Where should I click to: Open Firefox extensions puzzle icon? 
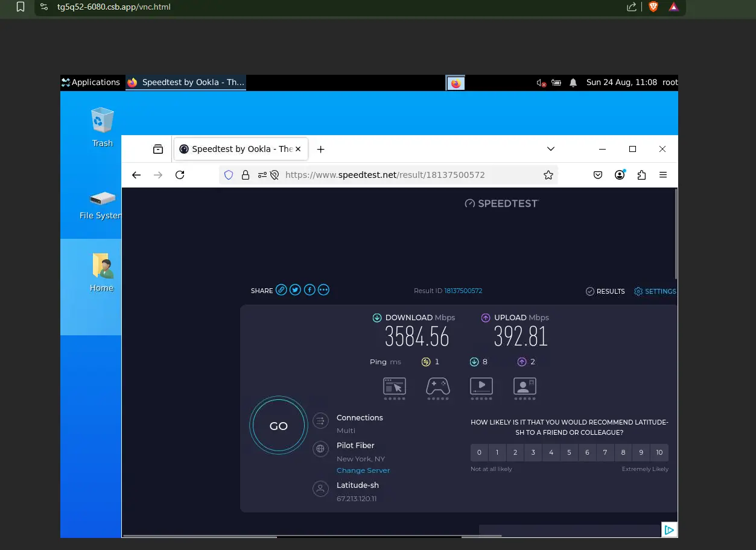[x=641, y=175]
